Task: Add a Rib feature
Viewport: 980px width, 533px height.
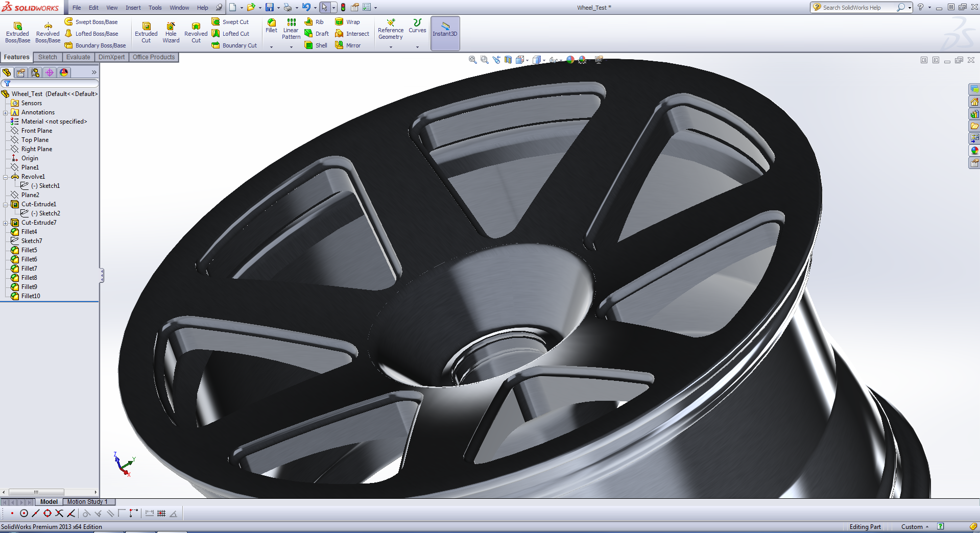Action: [x=314, y=22]
